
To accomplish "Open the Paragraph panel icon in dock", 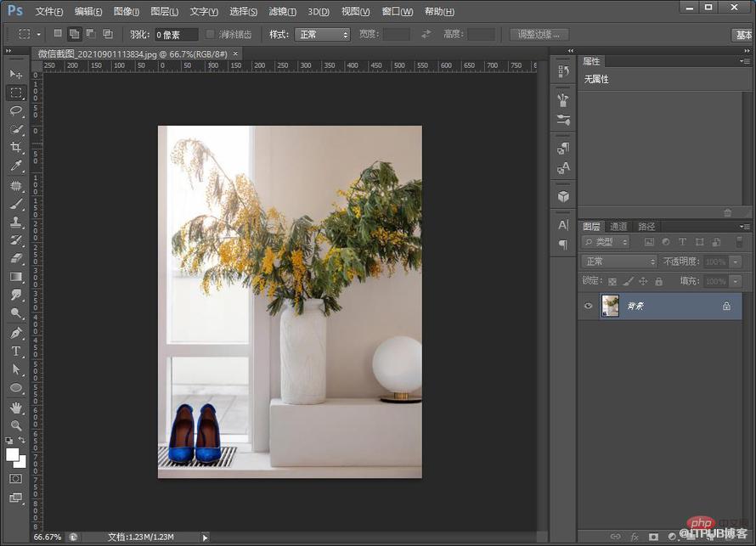I will tap(562, 245).
